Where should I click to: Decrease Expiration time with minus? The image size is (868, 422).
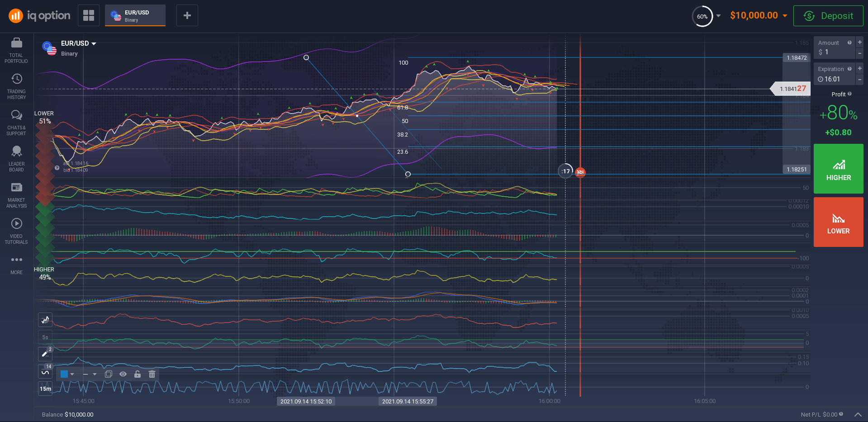pos(860,79)
